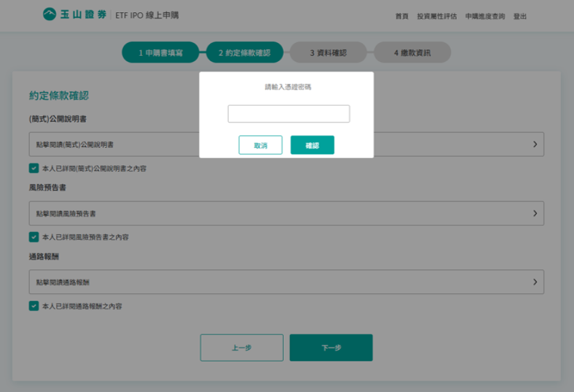Expand 通路報酬 row using its chevron arrow
Viewport: 574px width, 392px height.
point(535,282)
